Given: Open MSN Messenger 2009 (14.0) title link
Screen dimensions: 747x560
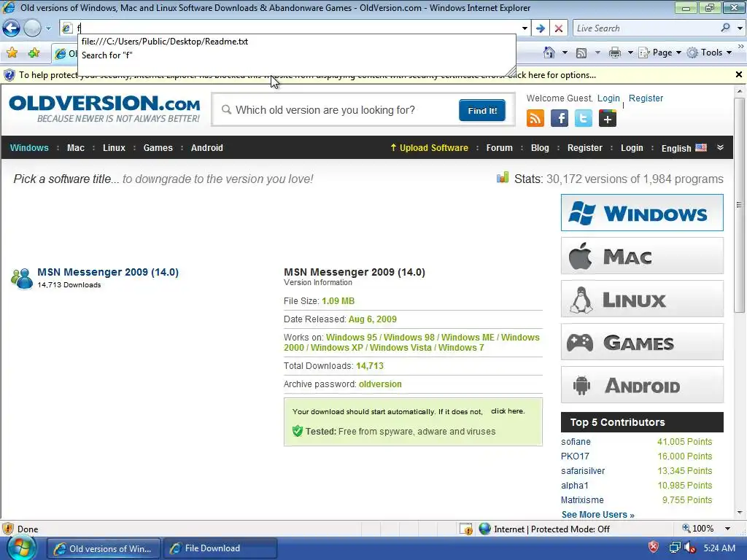Looking at the screenshot, I should tap(108, 272).
